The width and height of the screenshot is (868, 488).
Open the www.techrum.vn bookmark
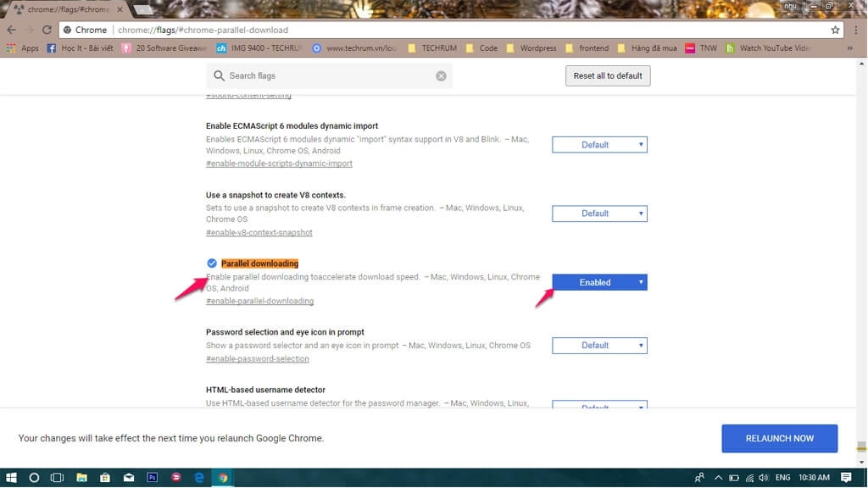pyautogui.click(x=354, y=48)
